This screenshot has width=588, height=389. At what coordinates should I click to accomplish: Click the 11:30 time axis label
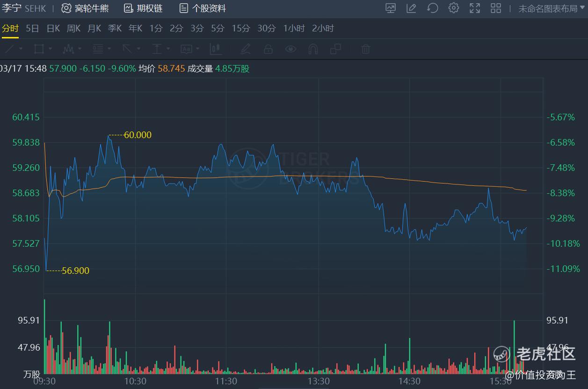[226, 382]
